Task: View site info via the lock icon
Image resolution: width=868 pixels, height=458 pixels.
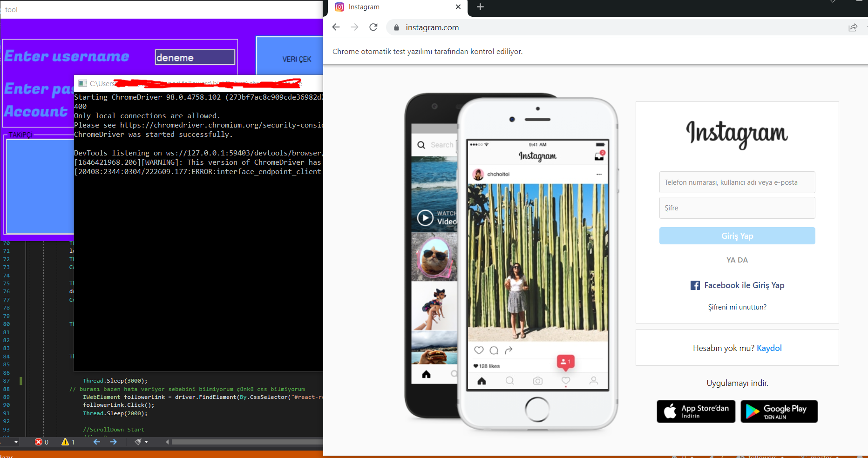Action: click(396, 28)
